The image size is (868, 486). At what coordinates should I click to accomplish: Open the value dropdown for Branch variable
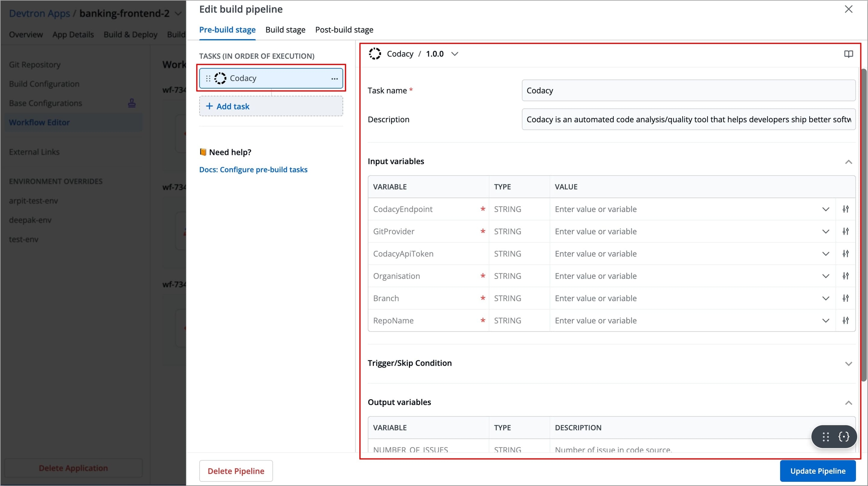(x=825, y=298)
